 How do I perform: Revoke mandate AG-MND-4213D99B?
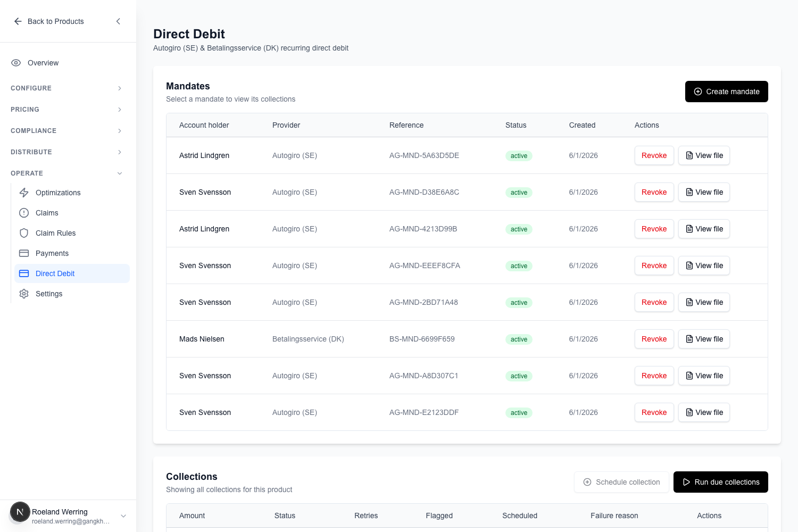(x=654, y=229)
